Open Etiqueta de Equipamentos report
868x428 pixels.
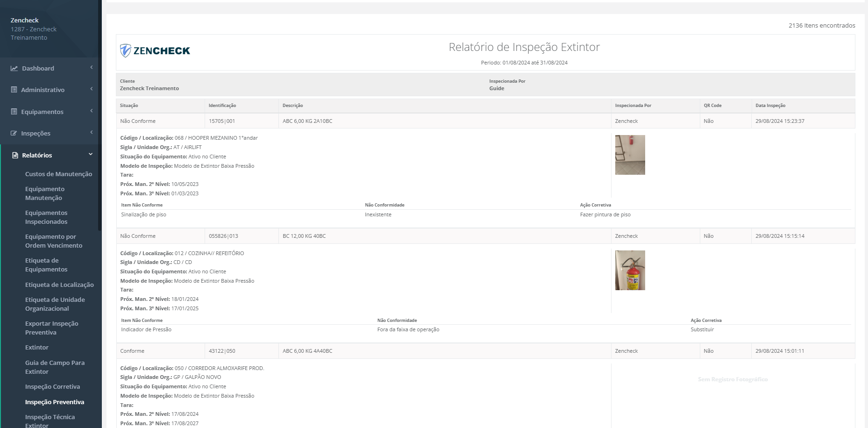(46, 265)
